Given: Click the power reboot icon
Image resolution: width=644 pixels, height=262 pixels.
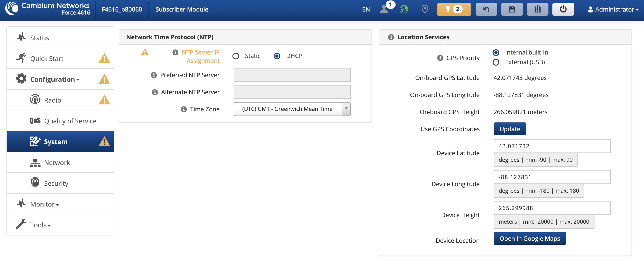Looking at the screenshot, I should click(563, 9).
